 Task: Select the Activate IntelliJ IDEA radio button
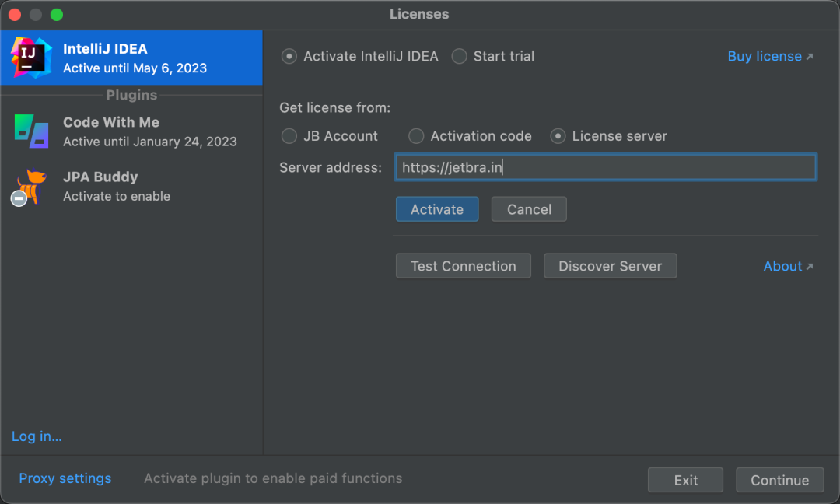[x=289, y=56]
